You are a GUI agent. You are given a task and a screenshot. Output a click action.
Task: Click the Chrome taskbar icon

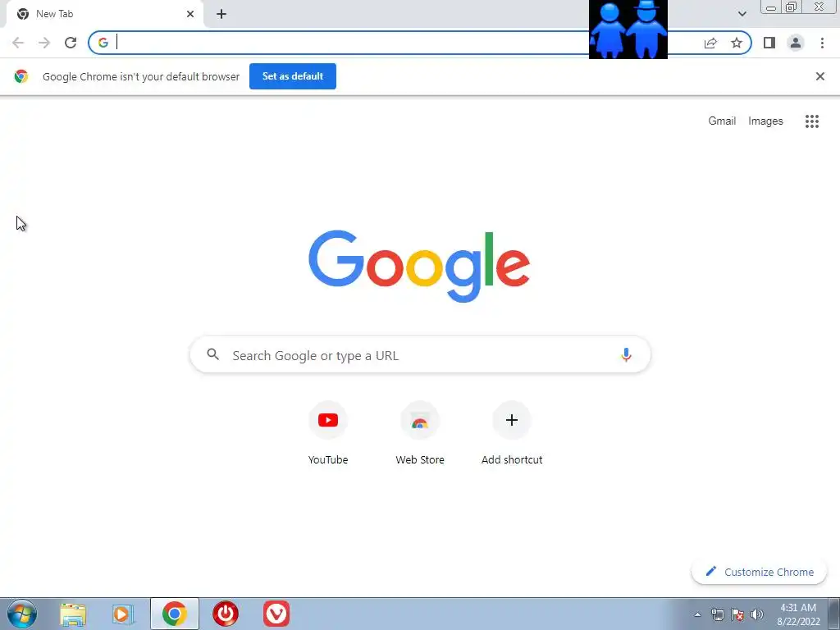(174, 614)
